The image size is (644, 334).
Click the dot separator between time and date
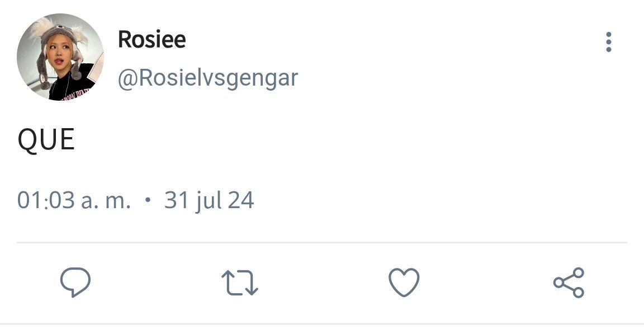click(148, 200)
